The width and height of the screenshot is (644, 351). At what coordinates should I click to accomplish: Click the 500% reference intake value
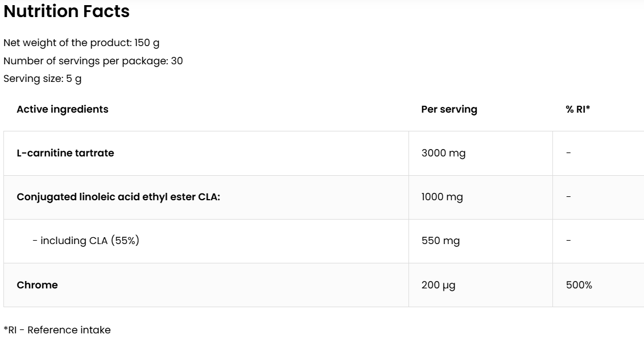579,285
